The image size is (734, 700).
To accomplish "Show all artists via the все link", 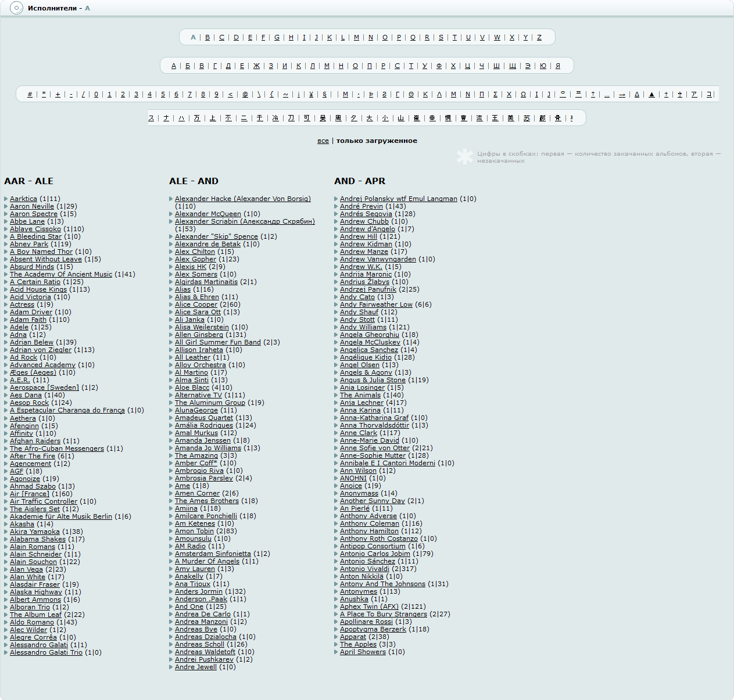I will 323,141.
